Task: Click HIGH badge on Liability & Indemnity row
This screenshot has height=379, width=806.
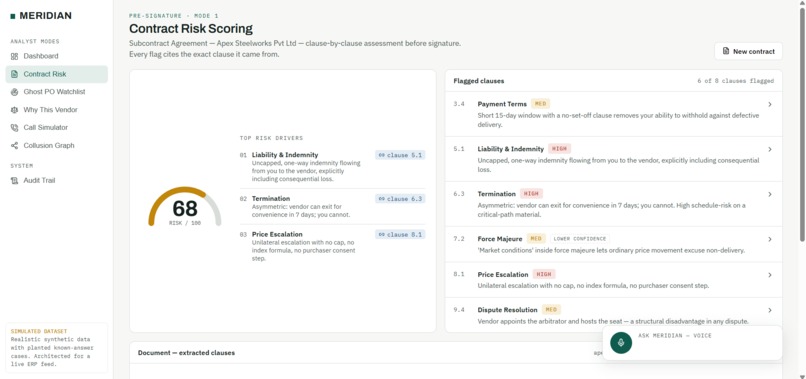Action: click(x=559, y=149)
